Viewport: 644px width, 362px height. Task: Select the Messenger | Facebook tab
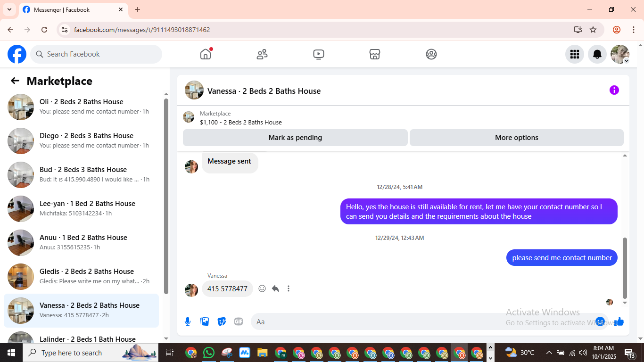coord(73,9)
